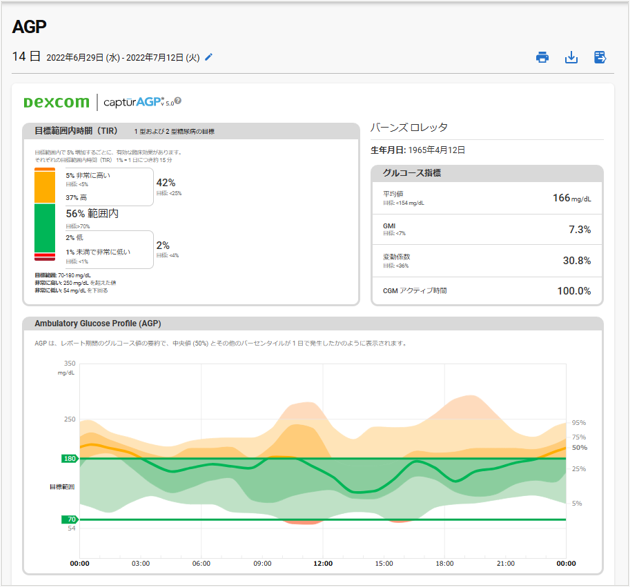Click the date range 2022年6月29日 - 2022年7月12日
Image resolution: width=630 pixels, height=587 pixels.
coord(123,58)
